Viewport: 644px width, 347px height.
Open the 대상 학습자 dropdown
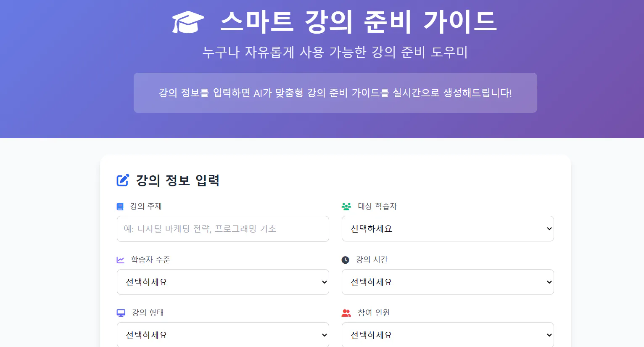click(448, 228)
